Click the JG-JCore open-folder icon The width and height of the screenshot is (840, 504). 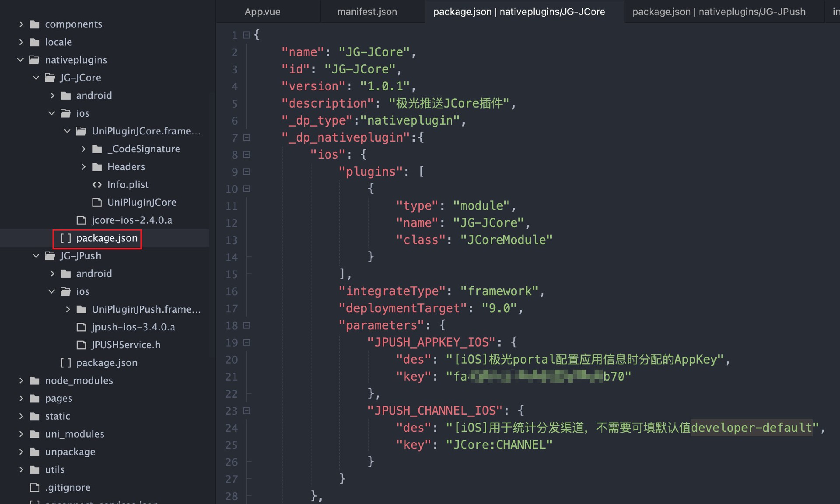[50, 77]
